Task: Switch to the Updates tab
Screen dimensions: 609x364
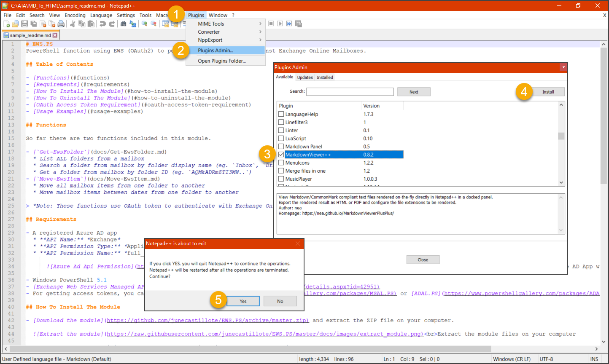Action: pos(305,78)
